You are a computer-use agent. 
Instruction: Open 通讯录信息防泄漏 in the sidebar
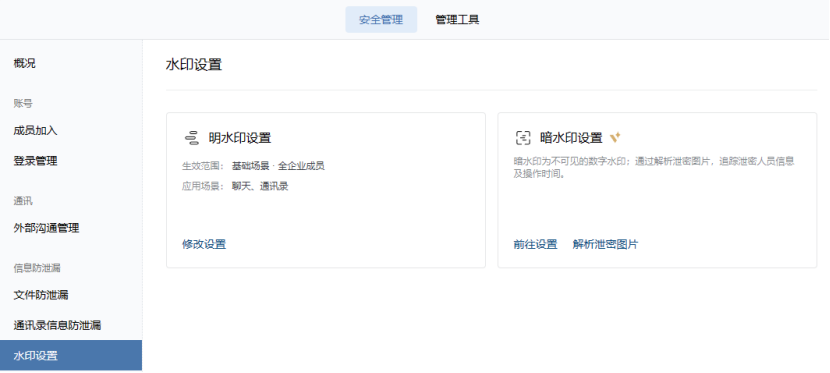57,325
